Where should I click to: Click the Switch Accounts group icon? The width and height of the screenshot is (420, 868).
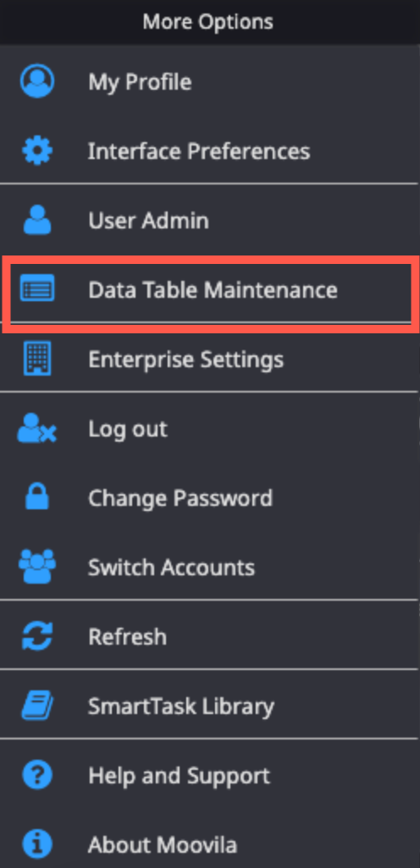point(37,566)
